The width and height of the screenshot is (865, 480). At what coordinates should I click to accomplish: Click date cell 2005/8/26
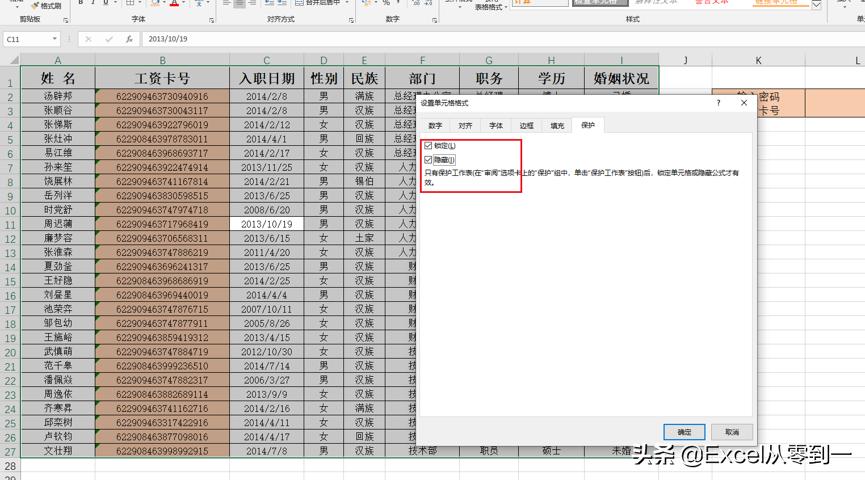point(266,323)
